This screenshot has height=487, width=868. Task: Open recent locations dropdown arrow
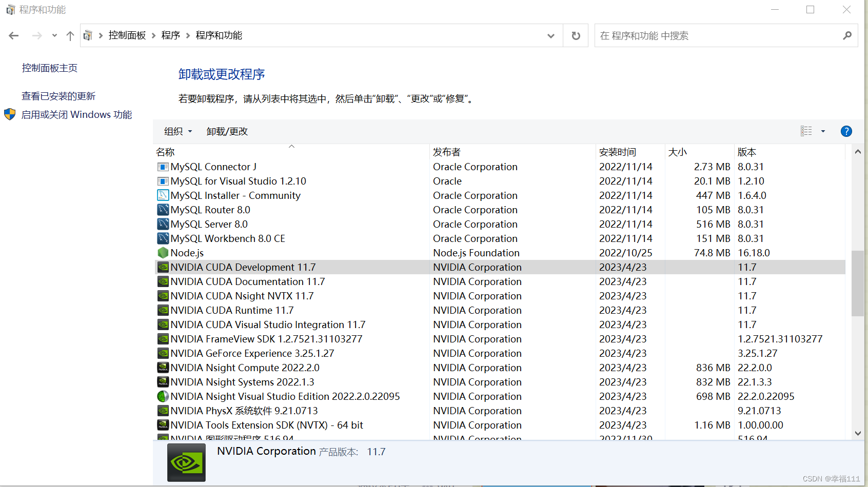[x=54, y=35]
